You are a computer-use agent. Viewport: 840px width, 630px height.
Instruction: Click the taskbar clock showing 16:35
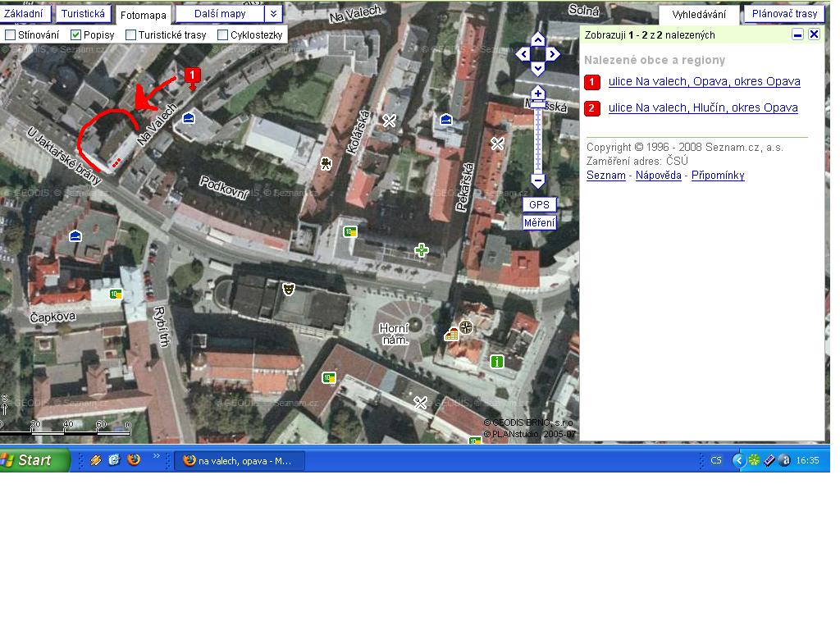pyautogui.click(x=807, y=460)
